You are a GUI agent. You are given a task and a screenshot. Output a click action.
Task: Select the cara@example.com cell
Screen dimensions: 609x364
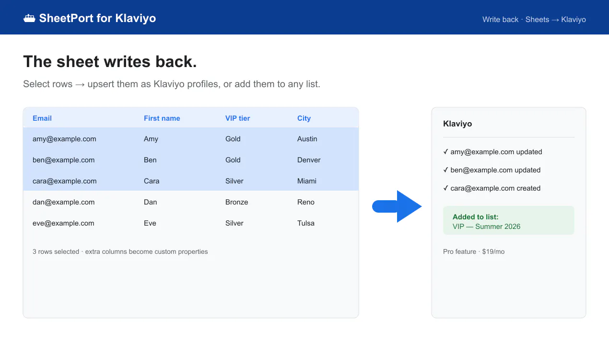point(65,181)
